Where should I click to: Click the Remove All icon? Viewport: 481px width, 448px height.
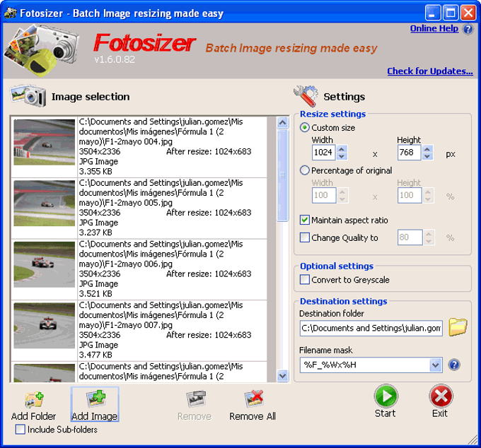tap(254, 399)
